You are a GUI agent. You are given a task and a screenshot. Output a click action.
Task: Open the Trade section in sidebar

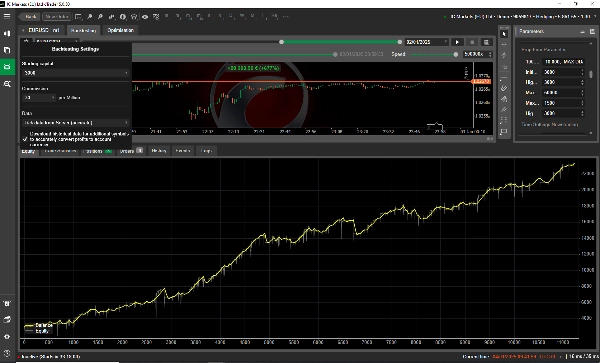(x=7, y=34)
